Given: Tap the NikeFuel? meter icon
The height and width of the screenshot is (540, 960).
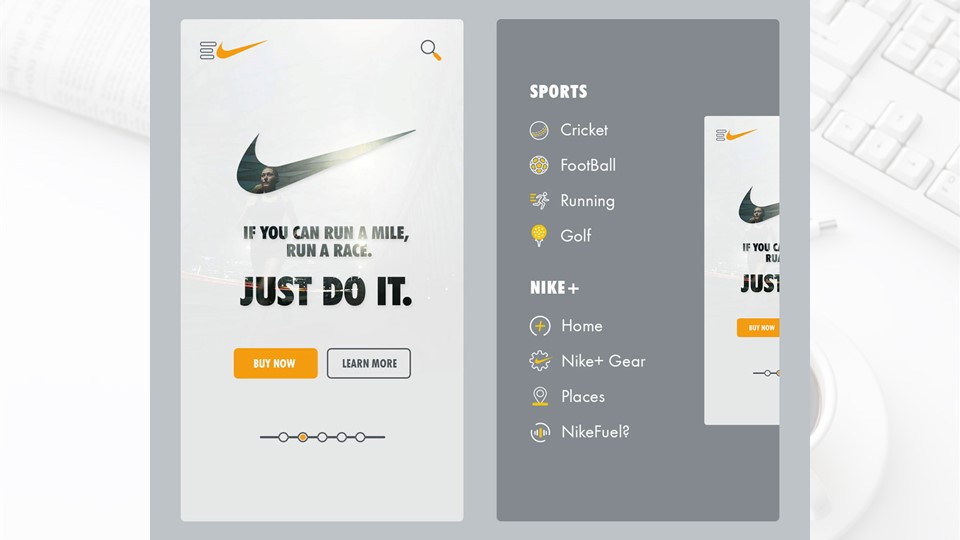Looking at the screenshot, I should point(539,432).
